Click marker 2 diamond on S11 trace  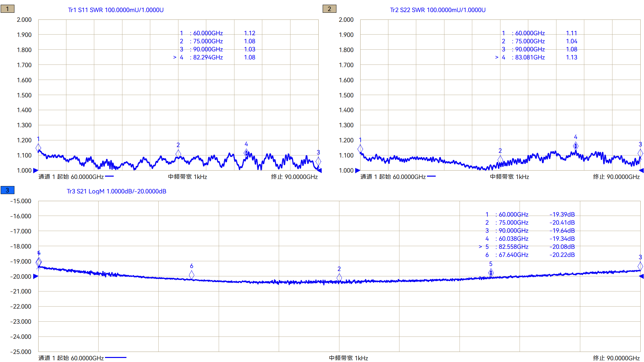pos(178,153)
